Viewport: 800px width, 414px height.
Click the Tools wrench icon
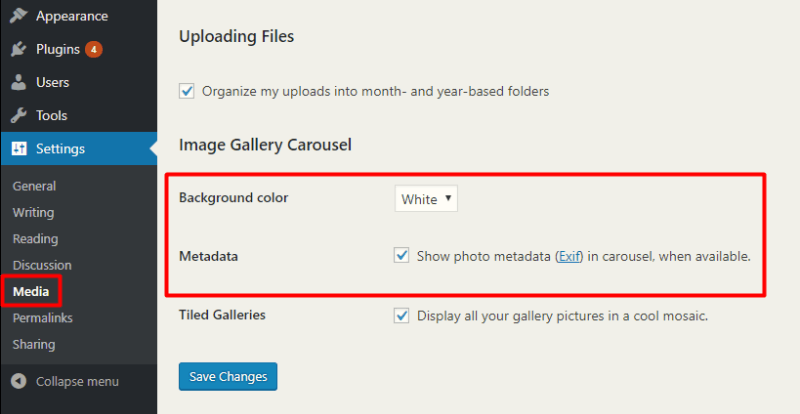tap(19, 115)
